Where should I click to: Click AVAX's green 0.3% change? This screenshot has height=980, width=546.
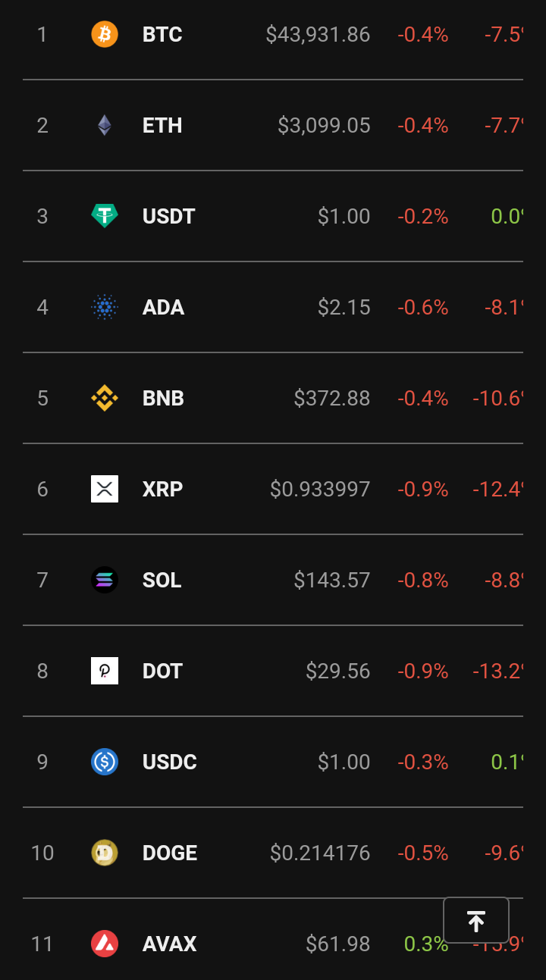pyautogui.click(x=426, y=944)
